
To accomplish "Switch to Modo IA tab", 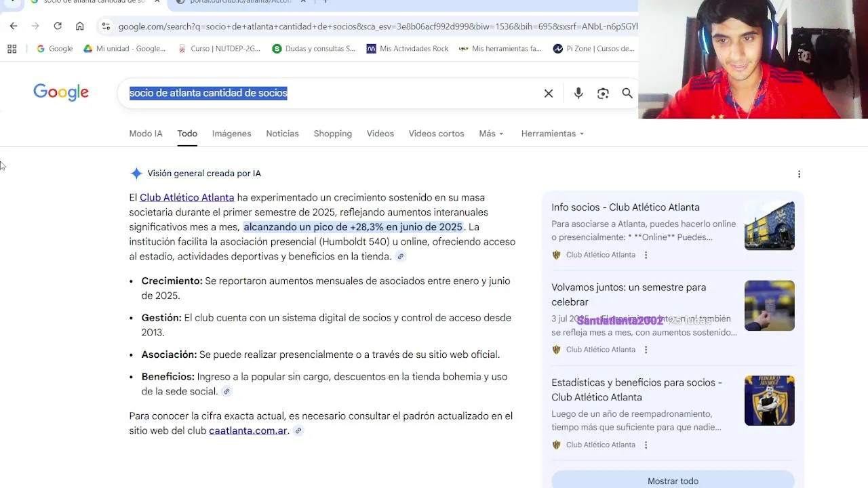I will [x=146, y=134].
